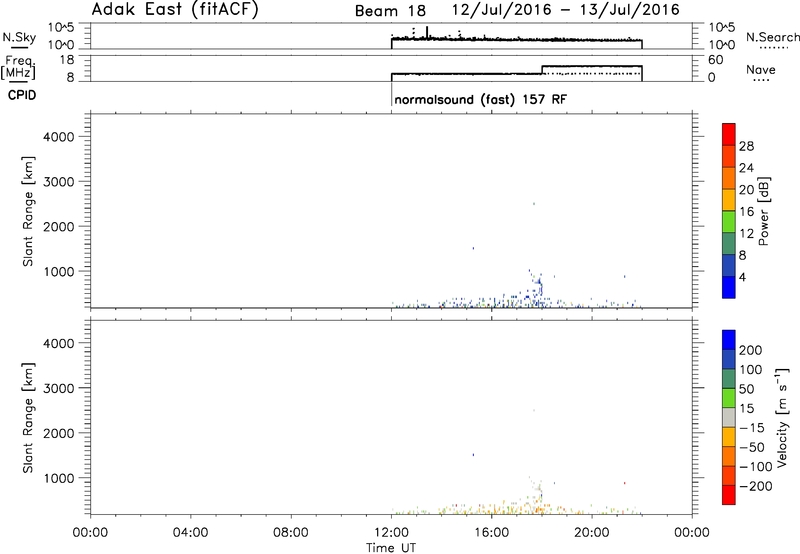800x554 pixels.
Task: Select the '16:00' time tick label
Action: click(x=491, y=533)
